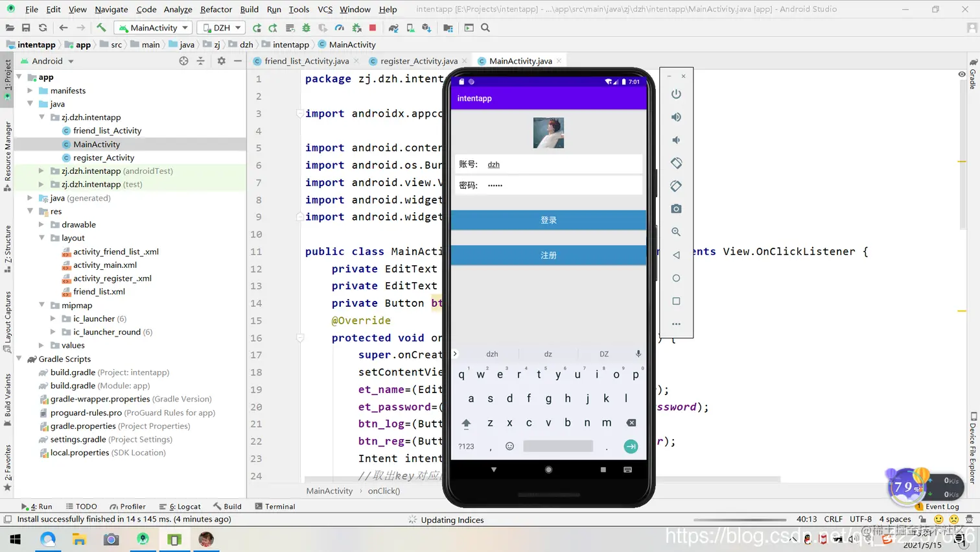The width and height of the screenshot is (980, 552).
Task: Expand the ic_launcher mipmap node
Action: (53, 318)
